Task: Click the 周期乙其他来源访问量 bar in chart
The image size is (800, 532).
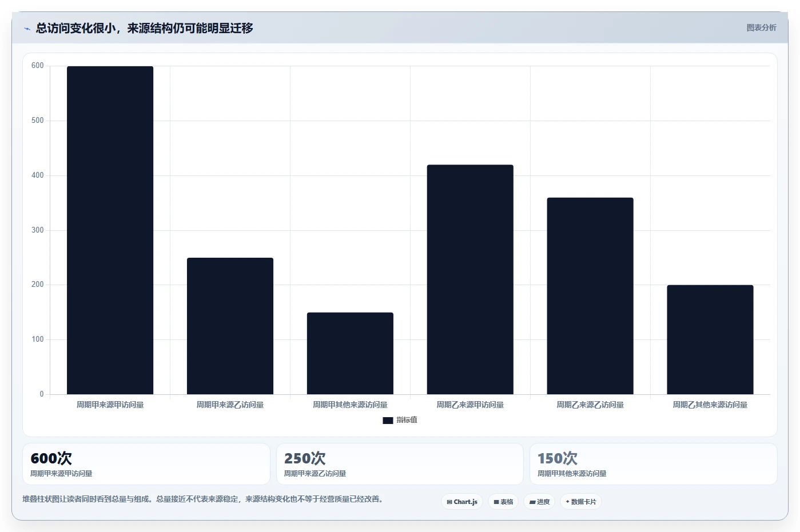Action: (x=710, y=339)
